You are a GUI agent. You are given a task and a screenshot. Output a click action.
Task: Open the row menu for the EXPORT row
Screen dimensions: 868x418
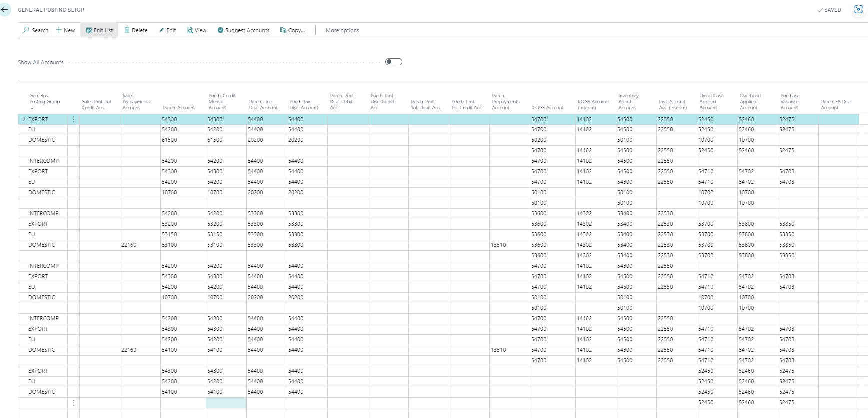74,119
